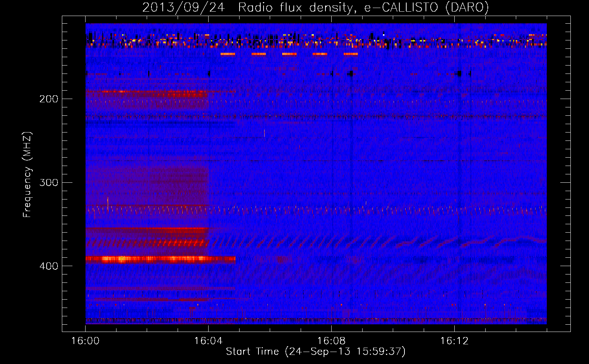Click the 'Start Time (24-Sep-13 15:59:37)' label
Viewport: 589px width, 364px height.
316,352
